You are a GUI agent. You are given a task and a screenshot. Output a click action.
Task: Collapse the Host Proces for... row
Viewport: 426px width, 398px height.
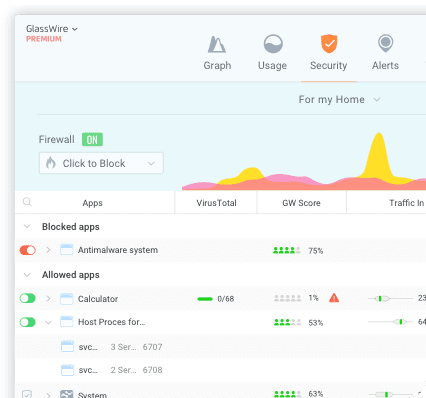(48, 322)
